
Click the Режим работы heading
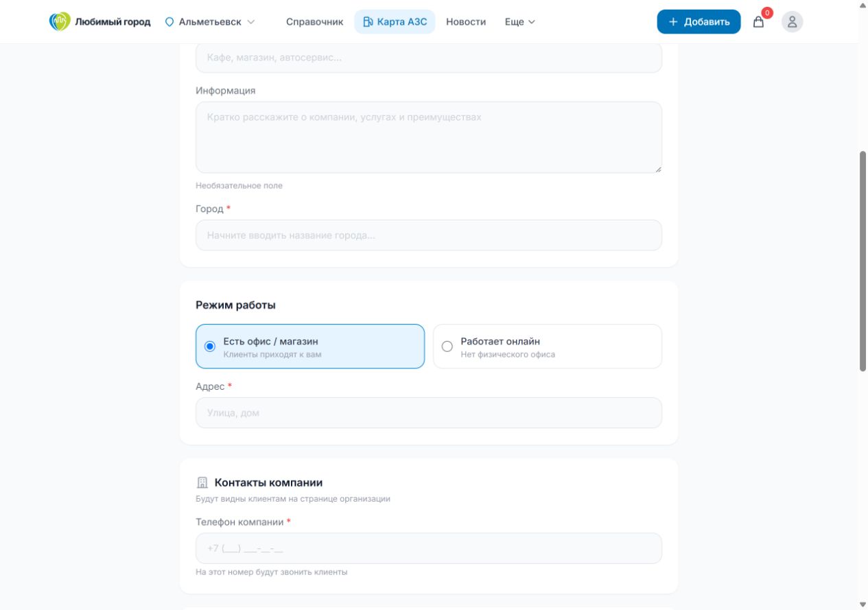pyautogui.click(x=235, y=305)
